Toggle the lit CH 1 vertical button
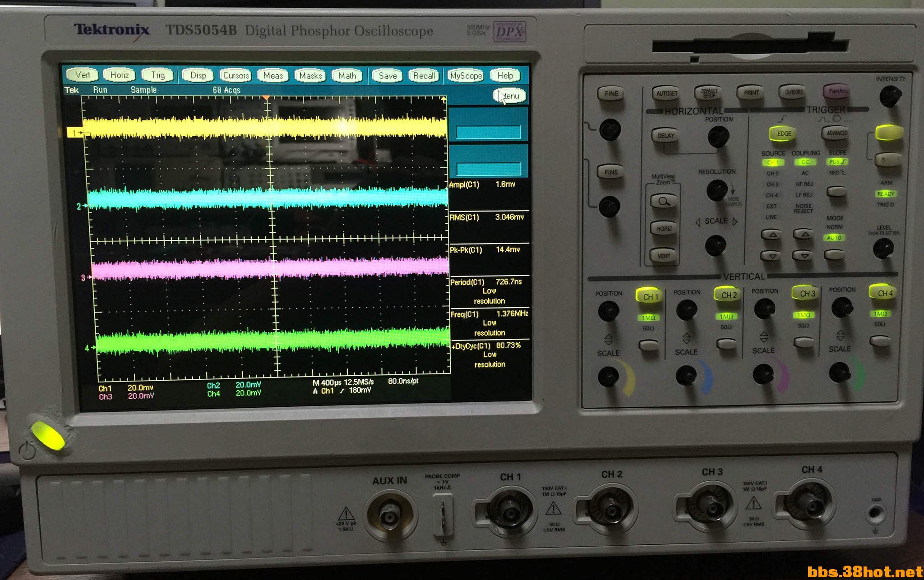The height and width of the screenshot is (580, 924). coord(650,295)
